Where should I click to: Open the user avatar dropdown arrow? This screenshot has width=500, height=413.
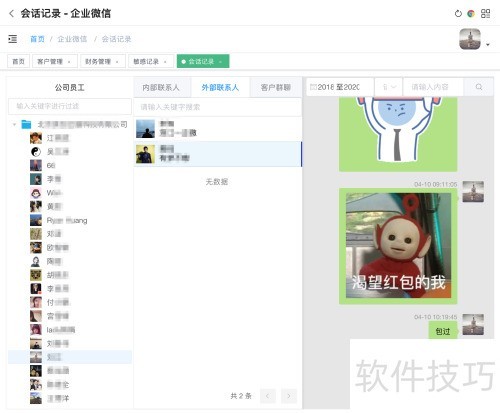pos(488,44)
